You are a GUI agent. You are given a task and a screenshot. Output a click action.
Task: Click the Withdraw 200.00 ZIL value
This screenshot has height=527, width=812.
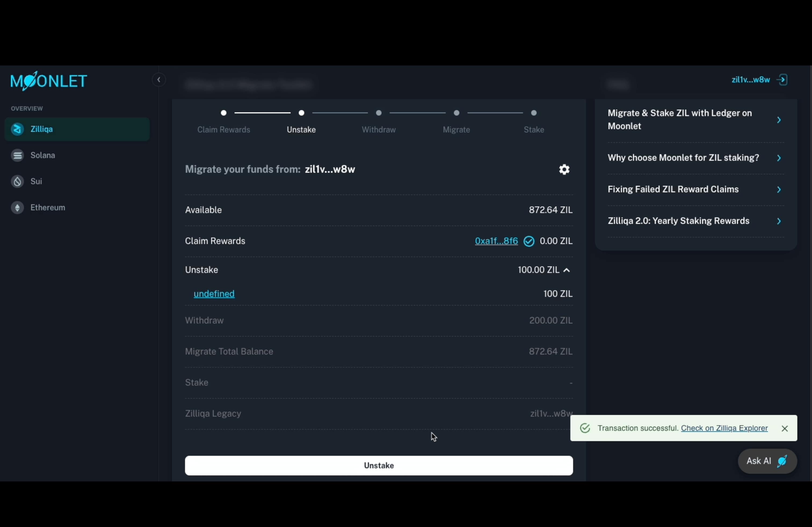coord(551,320)
